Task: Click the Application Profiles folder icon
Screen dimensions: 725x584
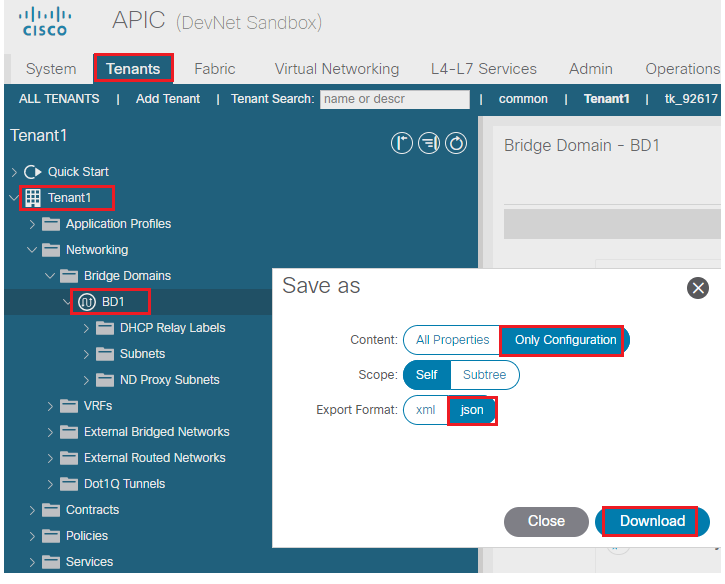Action: coord(51,224)
